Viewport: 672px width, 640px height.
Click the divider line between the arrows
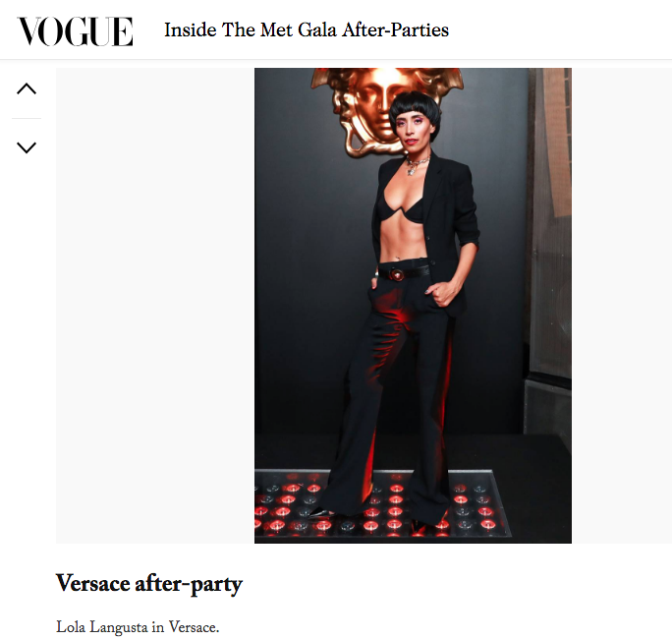(x=27, y=118)
